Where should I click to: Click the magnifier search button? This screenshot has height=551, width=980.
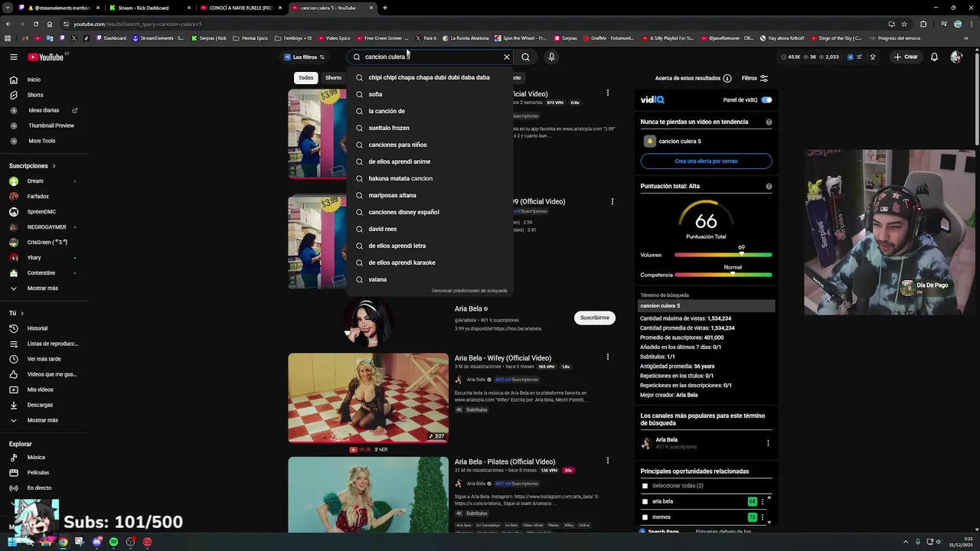point(525,57)
